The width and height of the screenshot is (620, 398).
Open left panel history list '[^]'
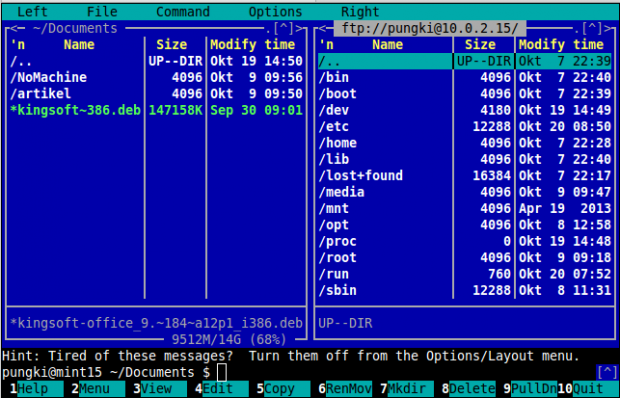284,28
